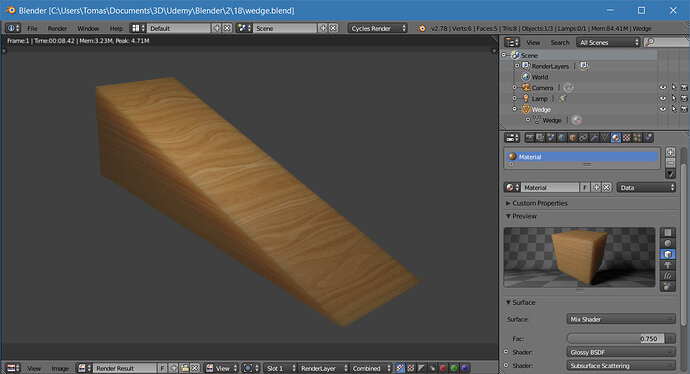690x374 pixels.
Task: Open the image in the render editor header
Action: [x=60, y=368]
